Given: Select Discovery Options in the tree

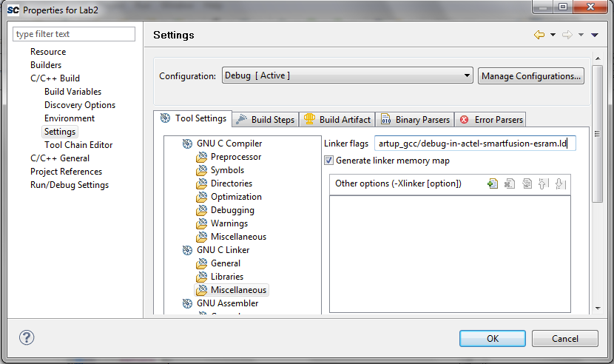Looking at the screenshot, I should click(x=80, y=105).
